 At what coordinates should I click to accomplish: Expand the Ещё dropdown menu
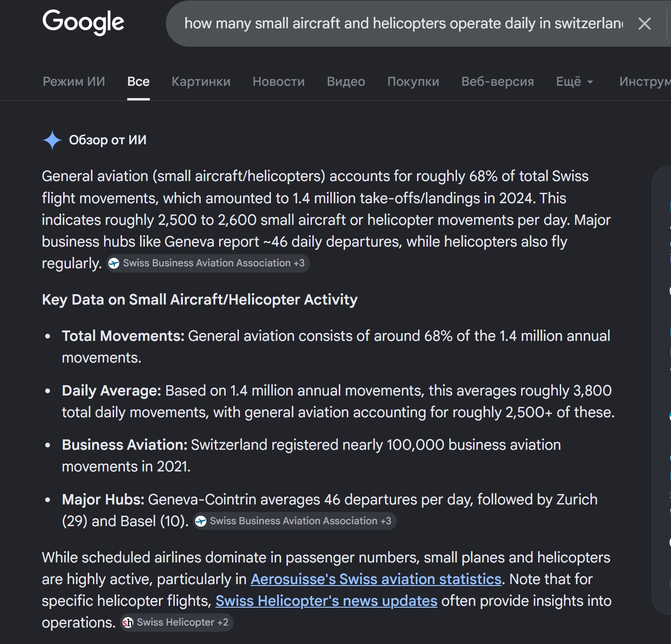(x=575, y=82)
